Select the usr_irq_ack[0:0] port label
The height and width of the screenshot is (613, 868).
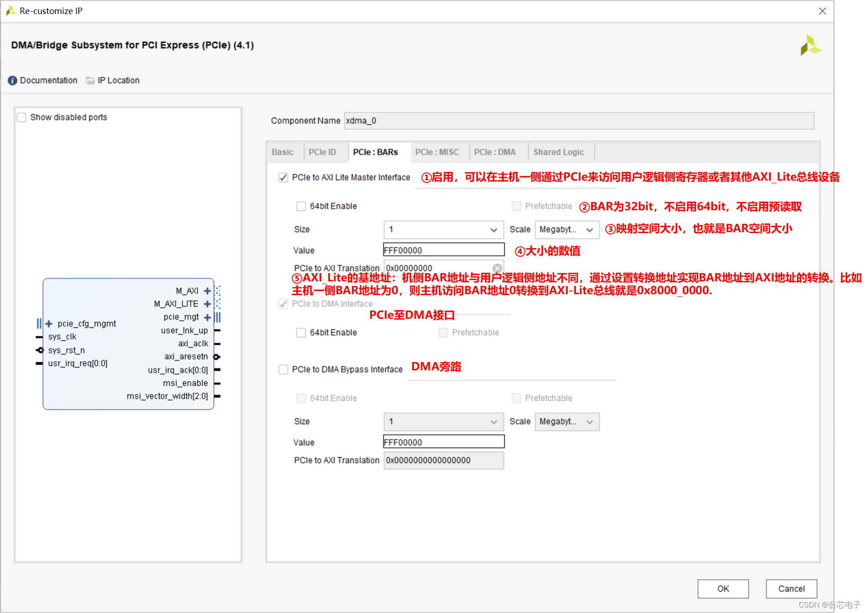pyautogui.click(x=178, y=370)
